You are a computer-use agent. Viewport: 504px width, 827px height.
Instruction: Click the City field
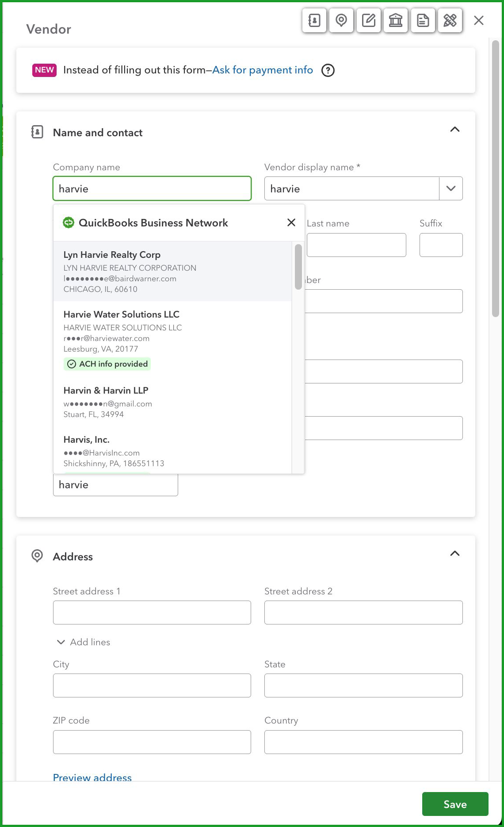pos(152,685)
